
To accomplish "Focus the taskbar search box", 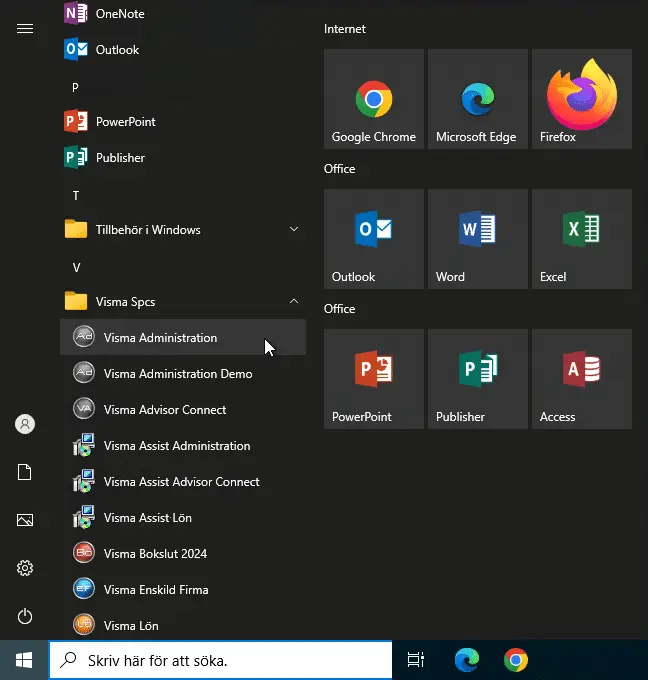I will (220, 660).
